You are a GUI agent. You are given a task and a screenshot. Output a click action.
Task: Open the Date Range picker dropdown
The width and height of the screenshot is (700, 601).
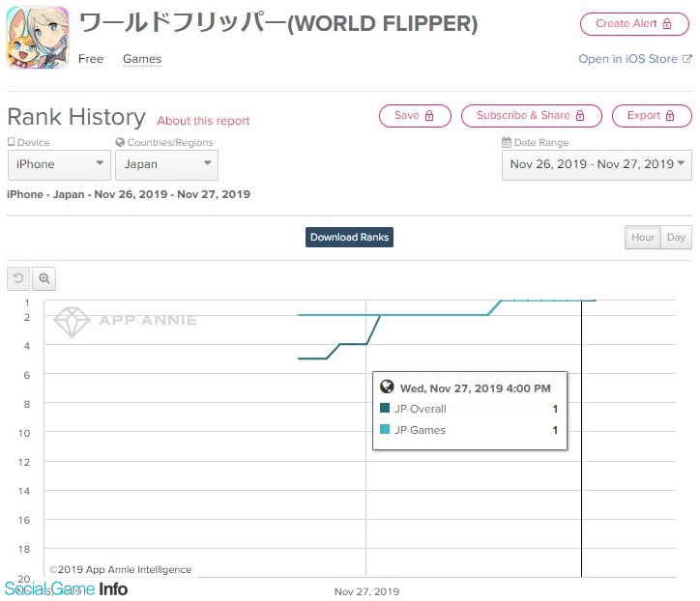click(x=597, y=164)
